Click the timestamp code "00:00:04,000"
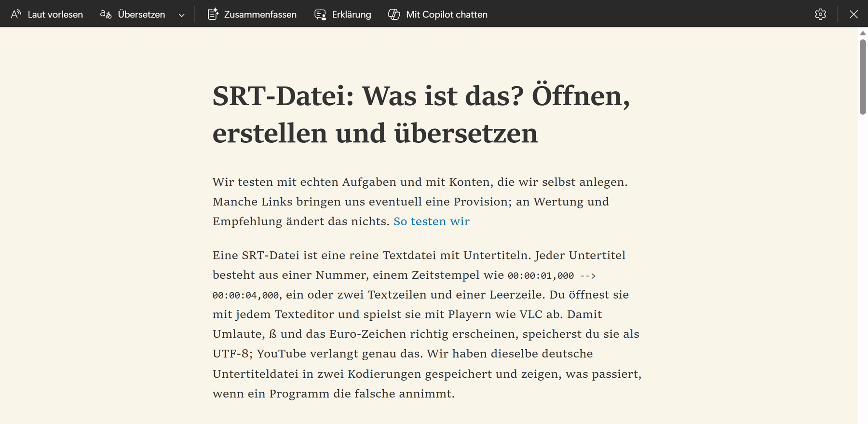This screenshot has height=424, width=868. (x=246, y=295)
